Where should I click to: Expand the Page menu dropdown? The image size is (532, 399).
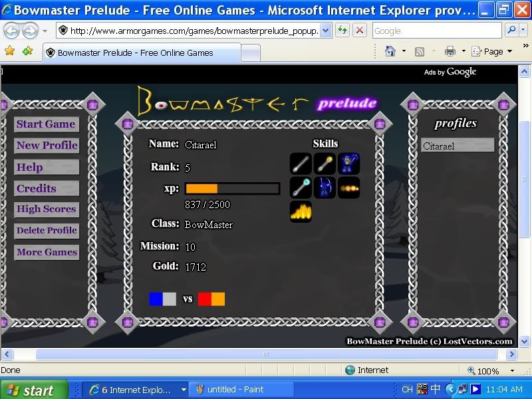(x=509, y=52)
